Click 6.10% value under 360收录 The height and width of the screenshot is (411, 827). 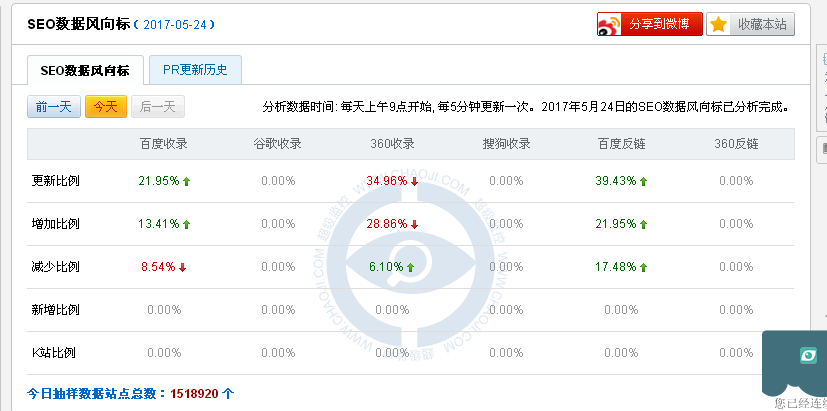point(386,266)
